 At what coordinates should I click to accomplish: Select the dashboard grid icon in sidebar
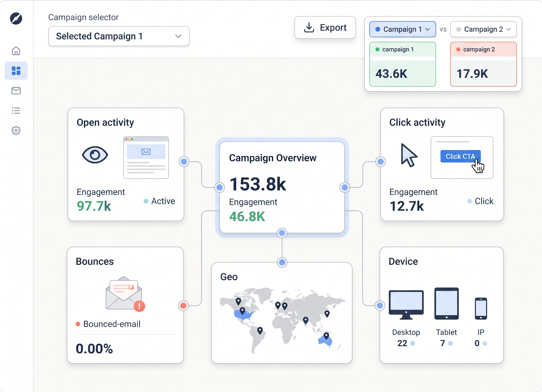point(16,71)
